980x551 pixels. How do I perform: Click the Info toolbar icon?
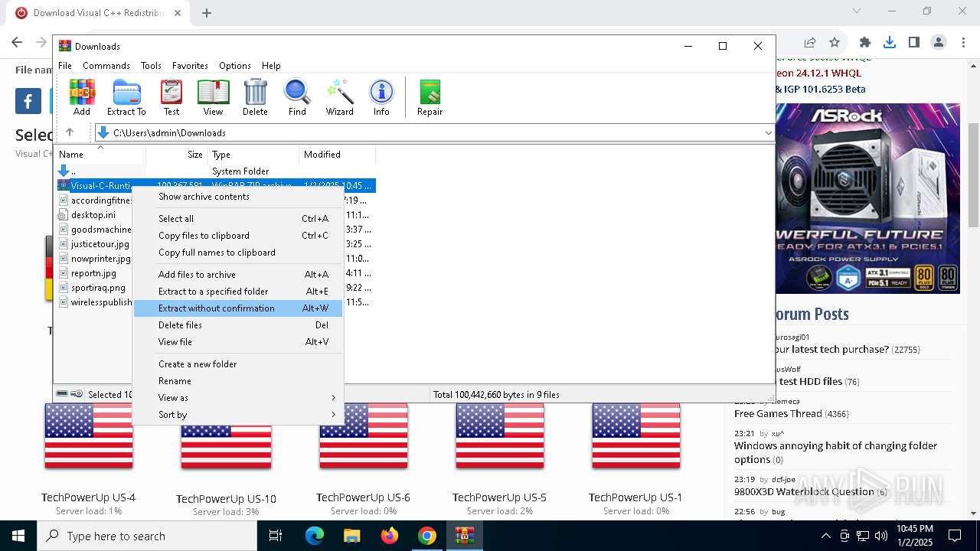click(381, 97)
